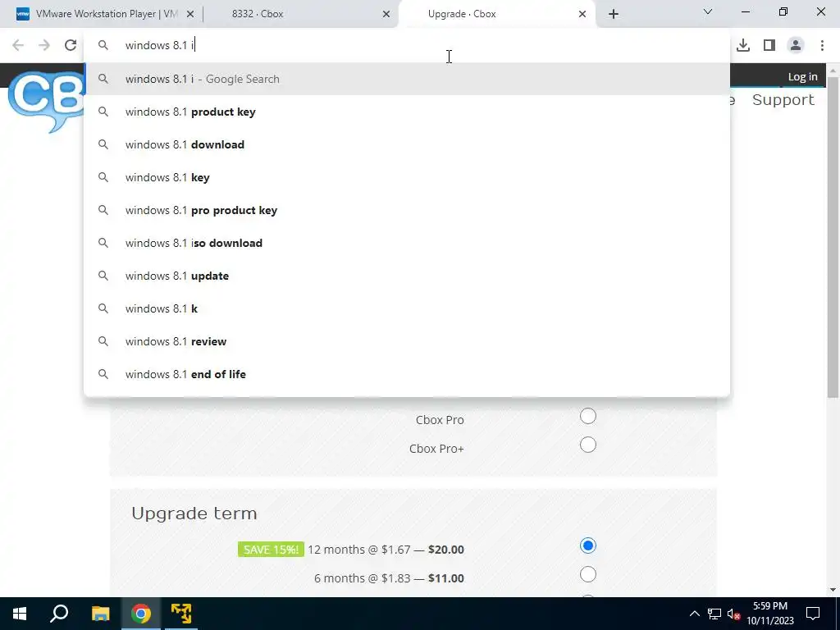This screenshot has height=630, width=840.
Task: Select 'windows 8.1 end of life' suggestion
Action: tap(407, 374)
